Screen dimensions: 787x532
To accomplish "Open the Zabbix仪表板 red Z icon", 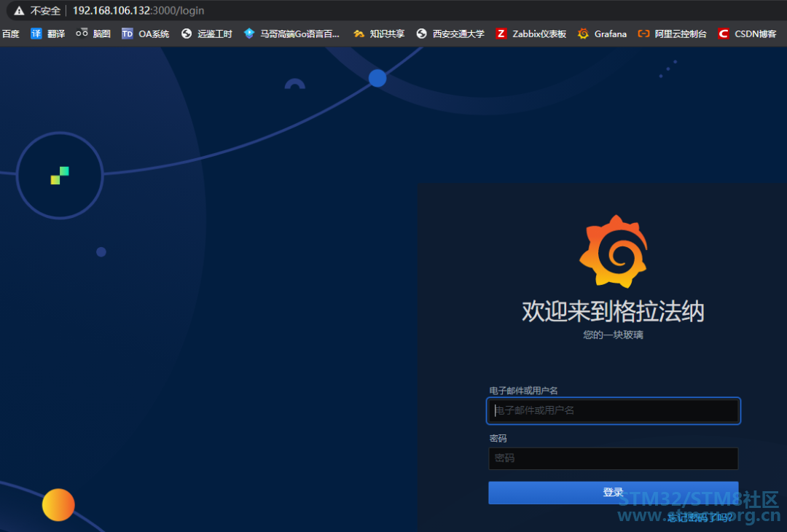I will click(501, 34).
